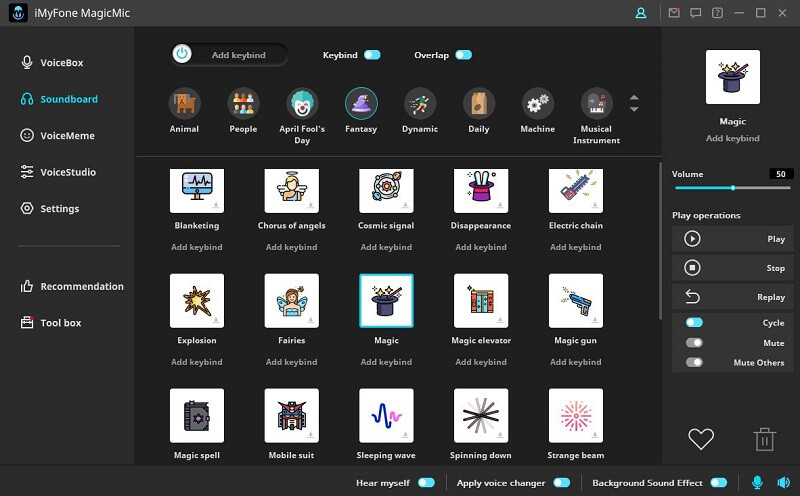Play the Magic gun sound
Screen dimensions: 800x496
576,301
